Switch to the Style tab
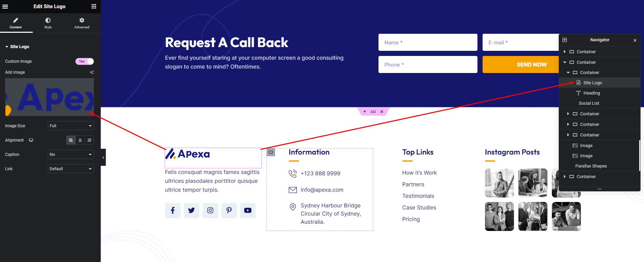The height and width of the screenshot is (262, 644). coord(48,23)
